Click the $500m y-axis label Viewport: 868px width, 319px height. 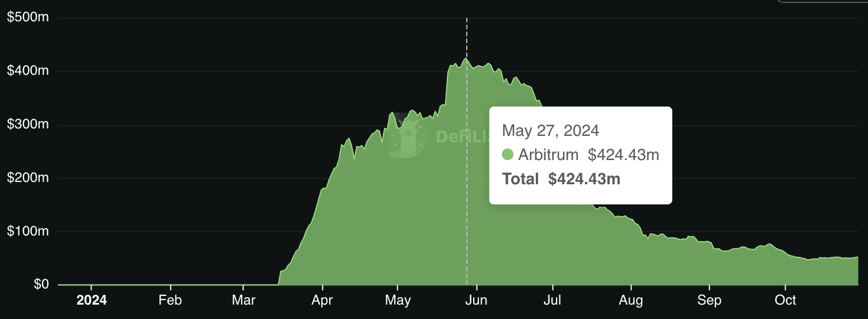28,18
